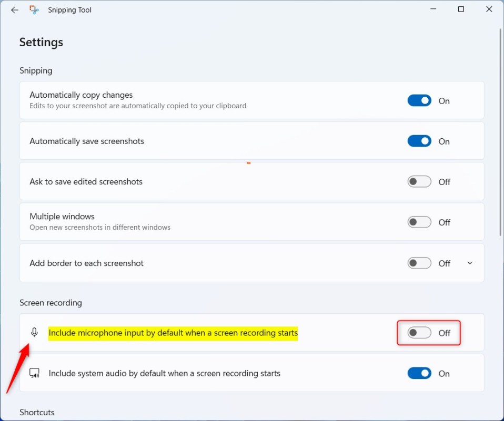Image resolution: width=504 pixels, height=421 pixels.
Task: Disable system audio by default toggle
Action: (x=419, y=373)
